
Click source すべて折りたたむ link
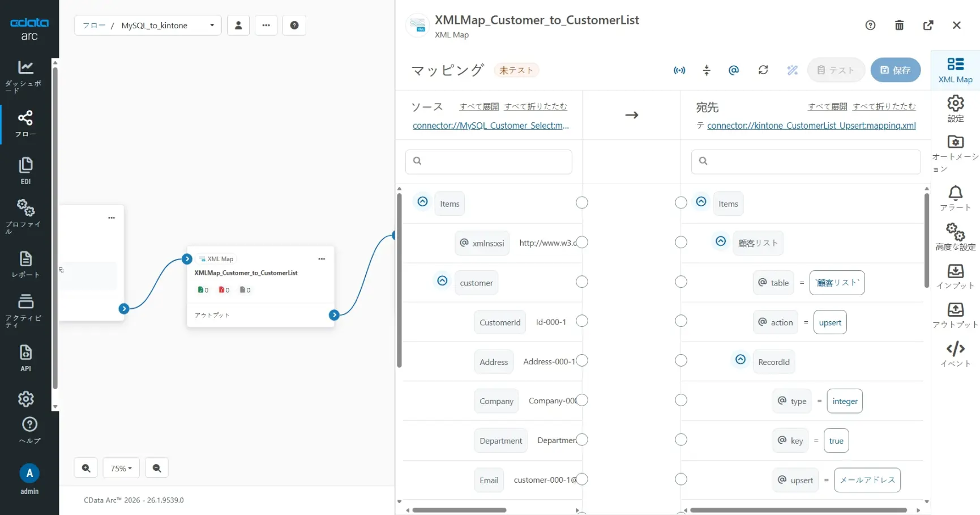click(x=536, y=107)
